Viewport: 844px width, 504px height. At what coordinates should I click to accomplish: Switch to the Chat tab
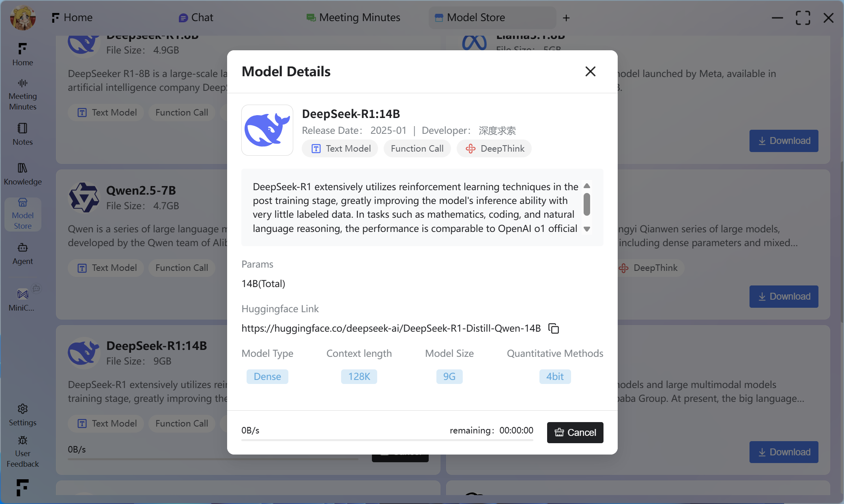[x=196, y=18]
